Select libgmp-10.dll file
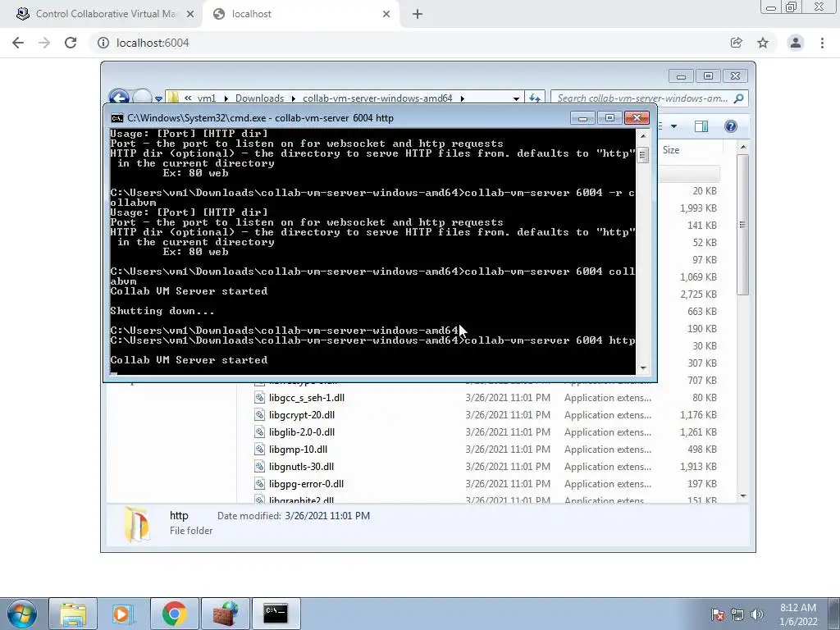 pyautogui.click(x=298, y=450)
